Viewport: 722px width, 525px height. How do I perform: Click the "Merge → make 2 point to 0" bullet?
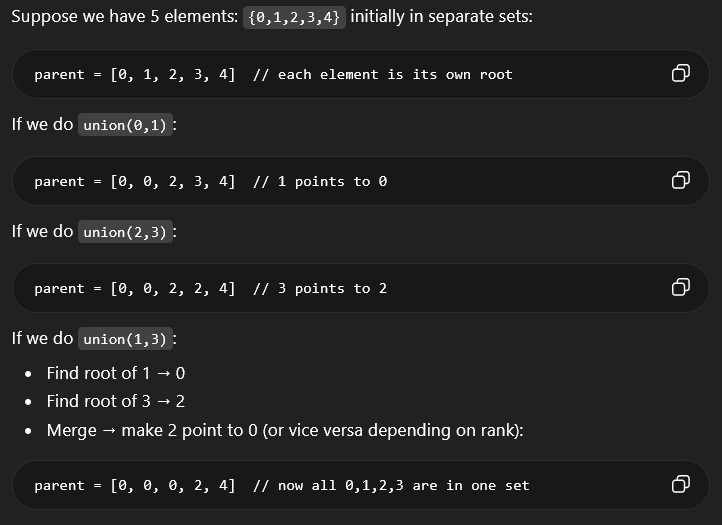pos(285,430)
